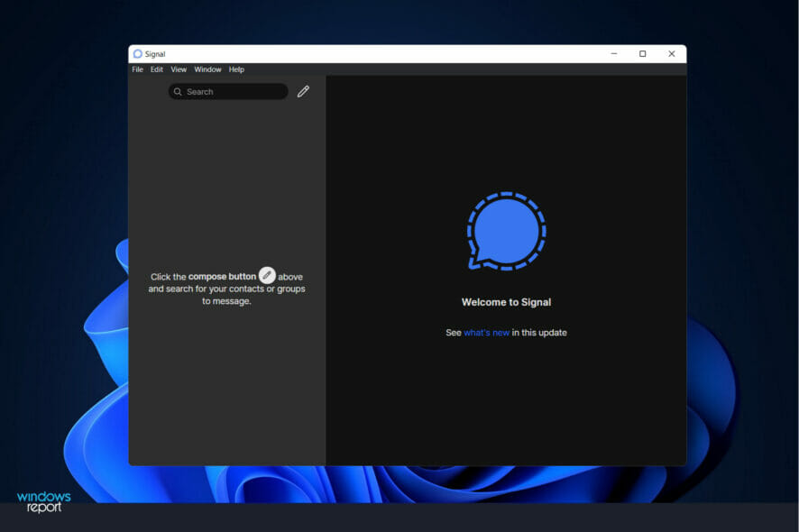Click the large Signal logo bubble
Image resolution: width=799 pixels, height=532 pixels.
tap(506, 232)
